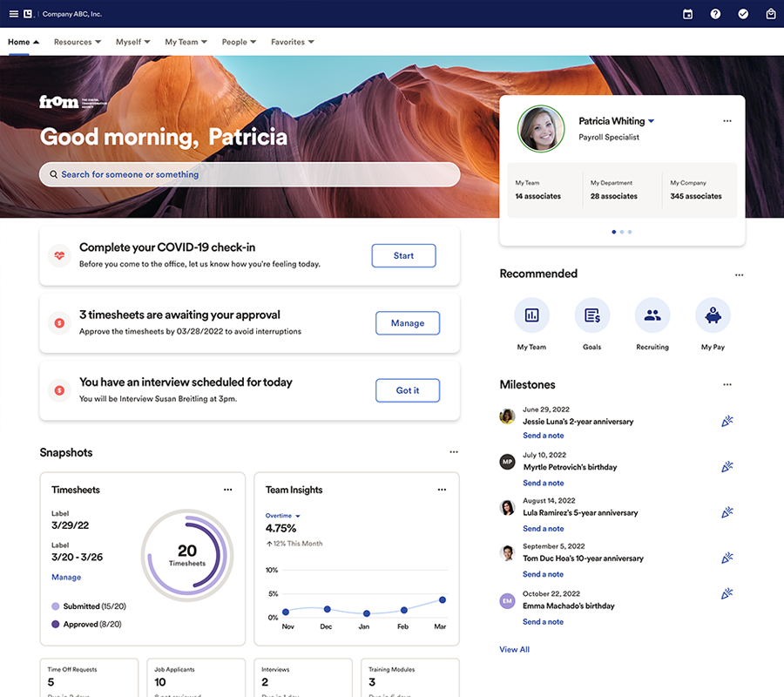This screenshot has width=784, height=697.
Task: Open the calendar icon in the top bar
Action: 687,14
